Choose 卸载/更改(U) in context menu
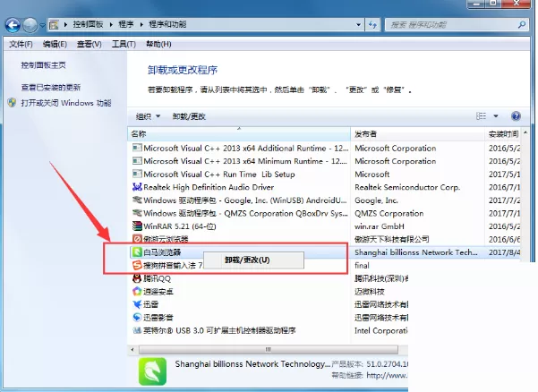This screenshot has width=538, height=392. (x=253, y=260)
